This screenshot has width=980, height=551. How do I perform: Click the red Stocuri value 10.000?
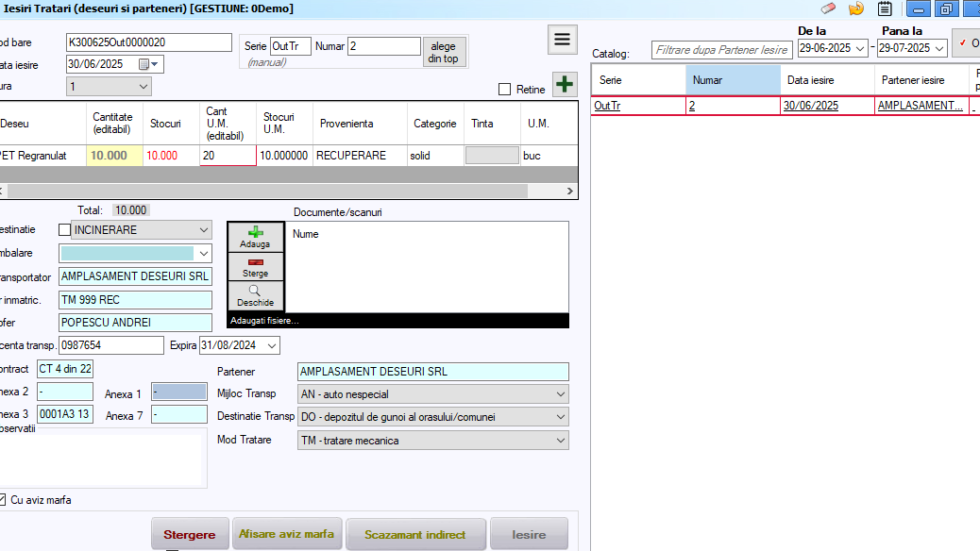tap(161, 156)
